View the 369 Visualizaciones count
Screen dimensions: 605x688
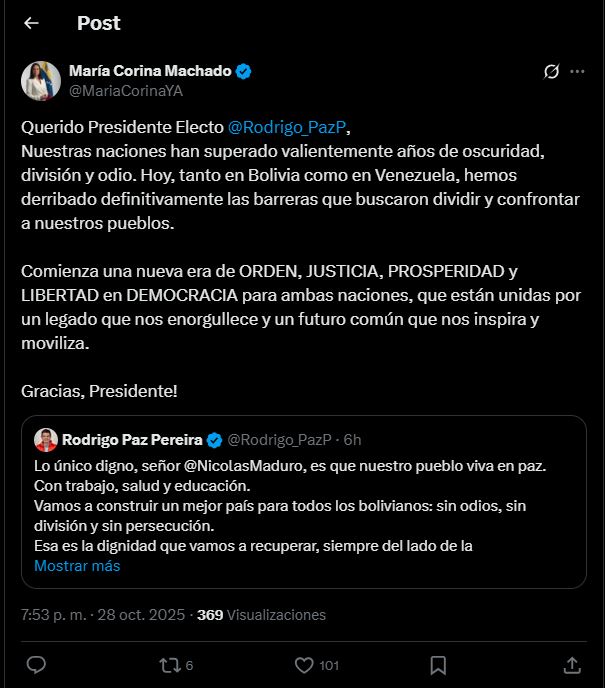[x=261, y=615]
